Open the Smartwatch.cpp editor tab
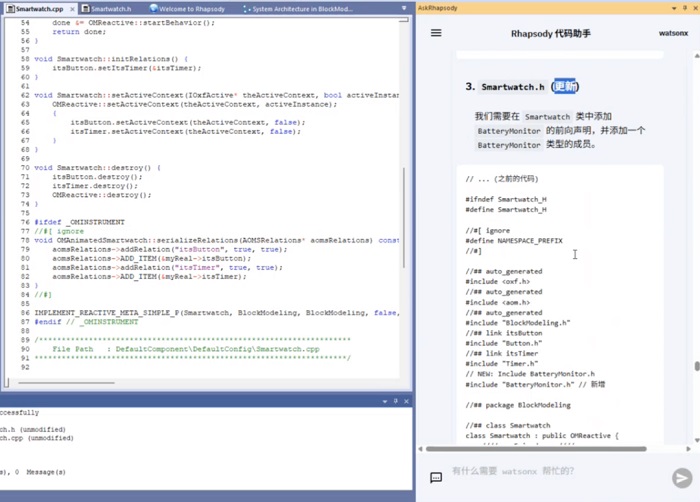The image size is (700, 502). pyautogui.click(x=40, y=8)
